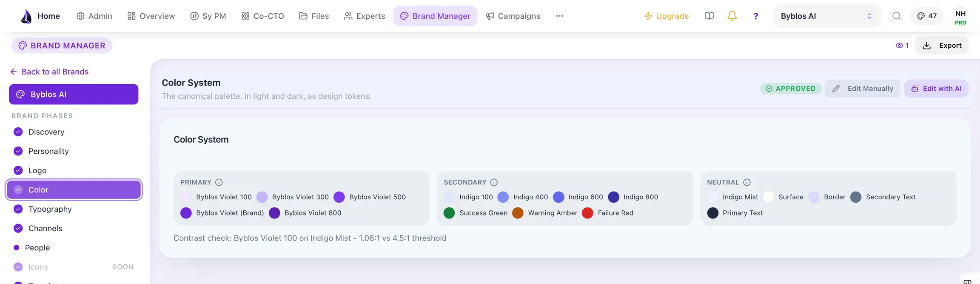
Task: Open search magnifier in top bar
Action: [x=896, y=16]
